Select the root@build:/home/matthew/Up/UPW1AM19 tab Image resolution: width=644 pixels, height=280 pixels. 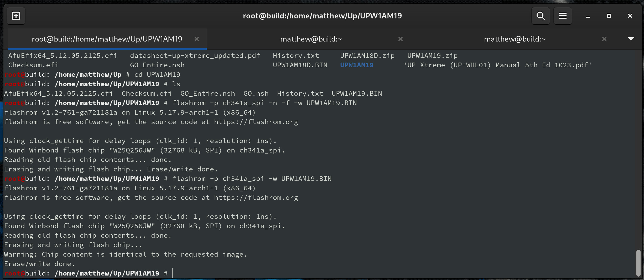click(x=107, y=39)
